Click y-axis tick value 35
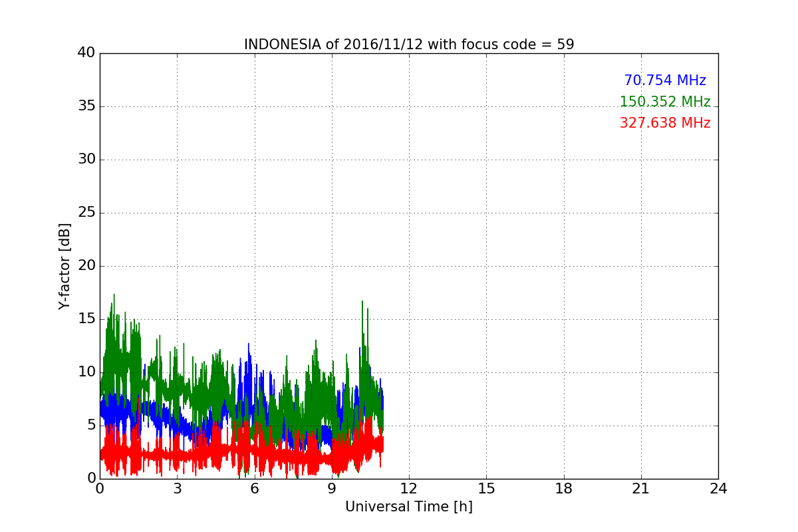This screenshot has width=798, height=532. pyautogui.click(x=86, y=106)
